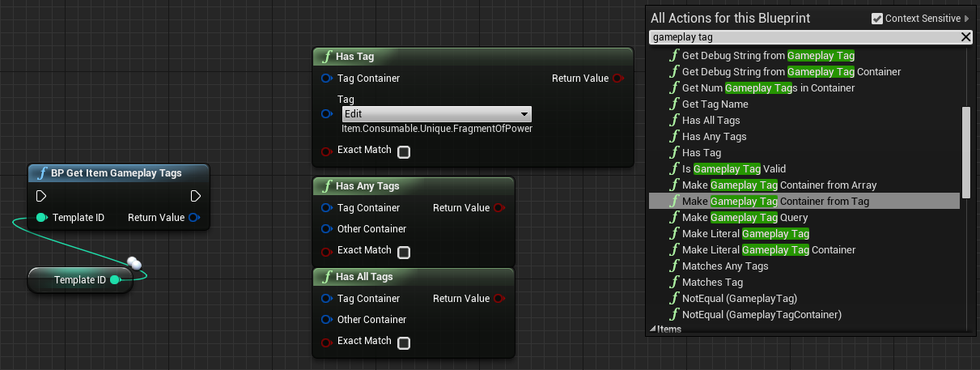Click Other Container pin on Has Any Tags node
The height and width of the screenshot is (370, 980).
tap(326, 229)
